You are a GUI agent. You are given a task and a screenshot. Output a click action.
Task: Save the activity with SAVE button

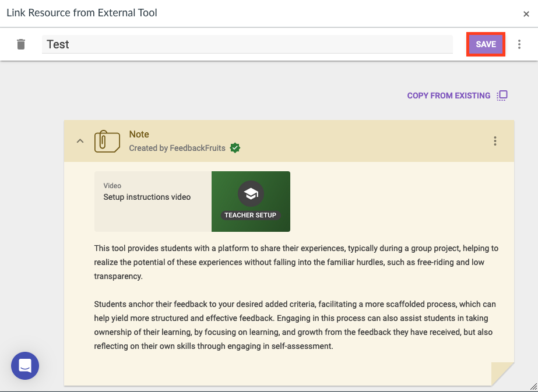(x=486, y=44)
